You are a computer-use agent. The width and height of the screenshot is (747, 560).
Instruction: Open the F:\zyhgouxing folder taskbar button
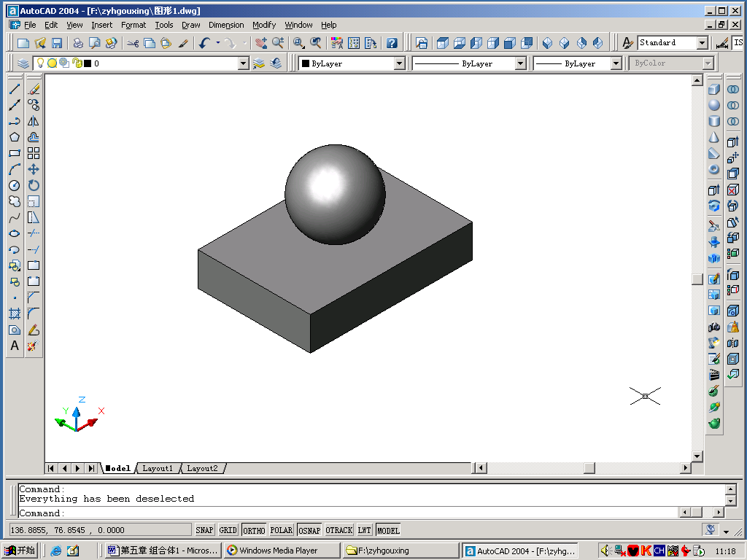coord(400,551)
